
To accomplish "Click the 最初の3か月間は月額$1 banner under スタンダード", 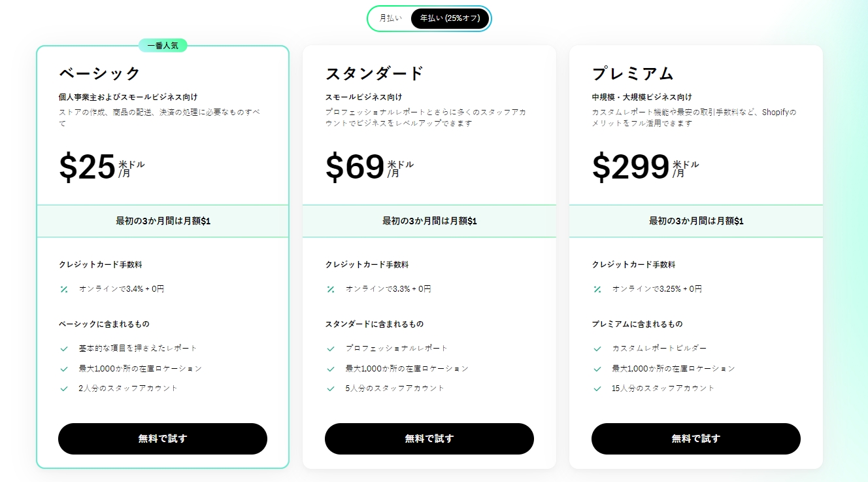I will point(429,221).
